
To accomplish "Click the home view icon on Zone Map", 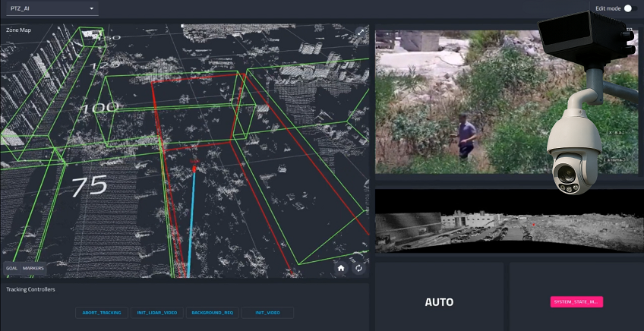I will click(x=341, y=267).
